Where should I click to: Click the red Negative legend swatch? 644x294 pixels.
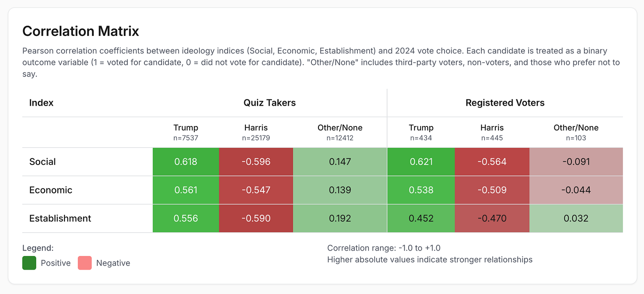tap(84, 263)
